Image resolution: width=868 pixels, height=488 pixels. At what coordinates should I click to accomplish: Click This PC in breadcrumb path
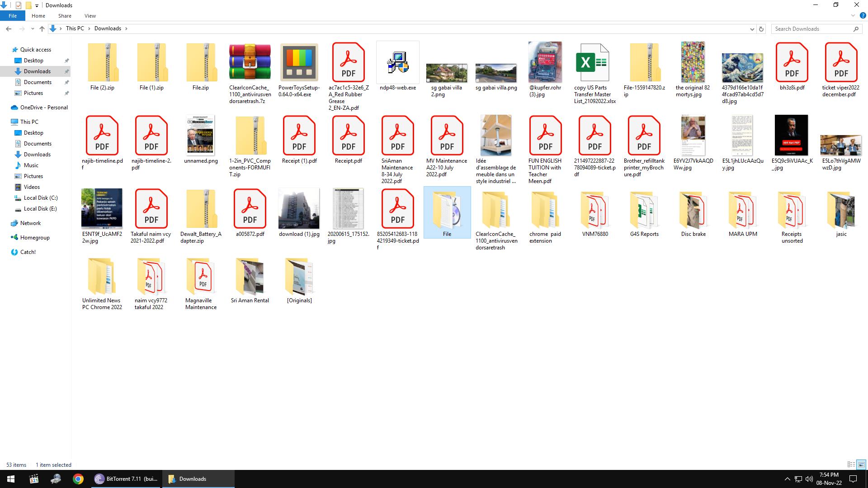(x=75, y=28)
